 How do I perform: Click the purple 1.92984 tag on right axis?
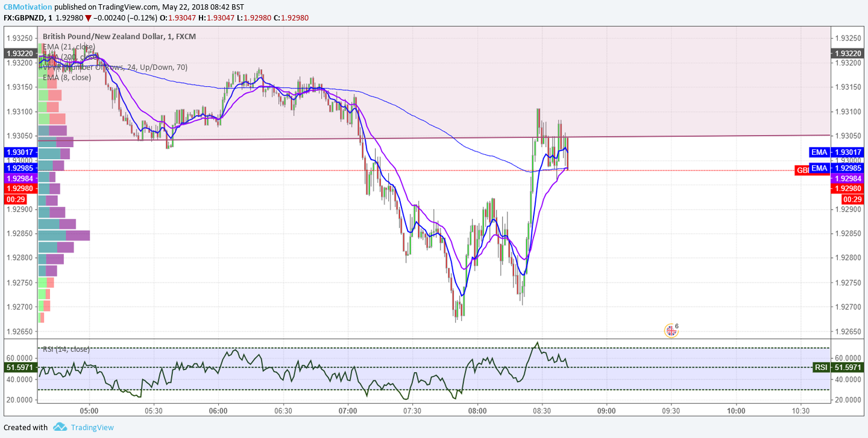click(x=848, y=179)
